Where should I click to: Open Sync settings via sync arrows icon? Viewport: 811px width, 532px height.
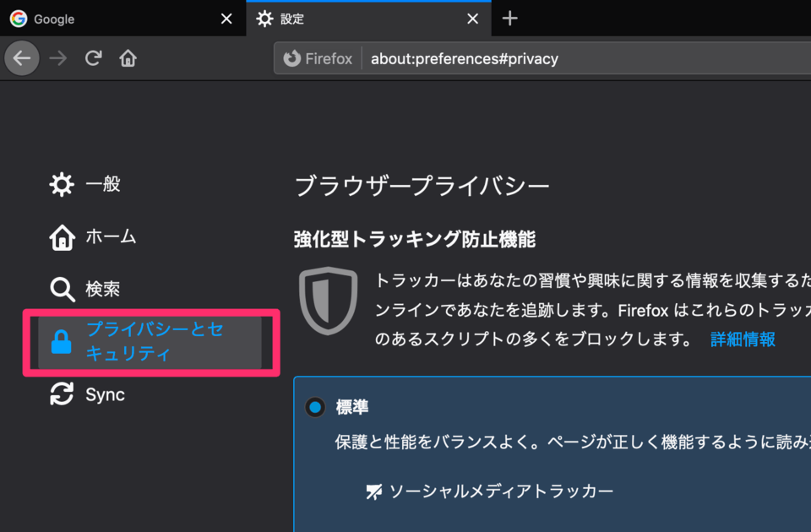(62, 394)
